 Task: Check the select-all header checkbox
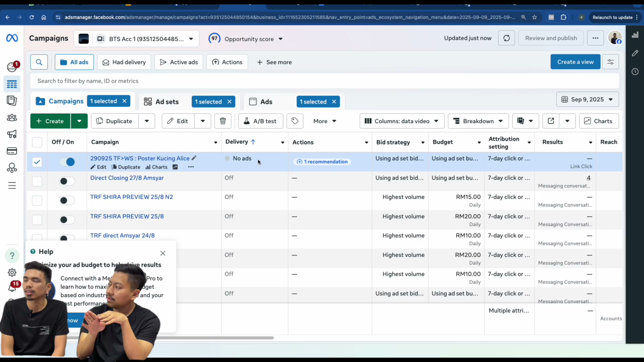tap(37, 142)
